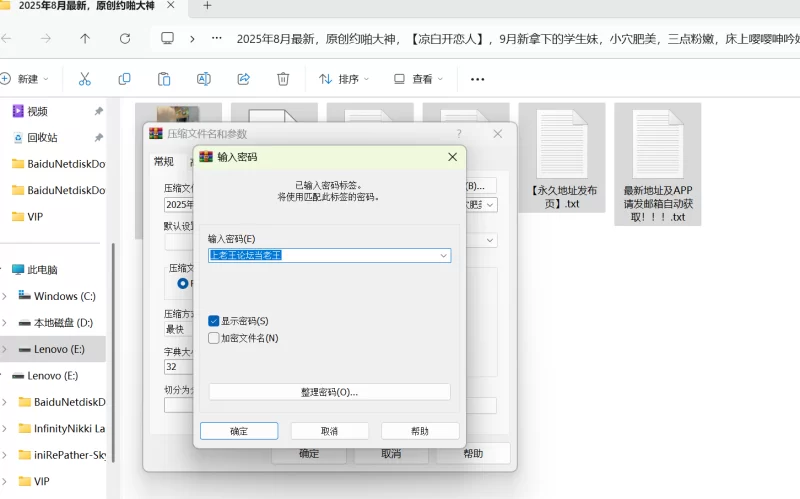Select the highlighted Lenovo (E:) drive
Viewport: 800px width, 499px height.
pos(53,350)
